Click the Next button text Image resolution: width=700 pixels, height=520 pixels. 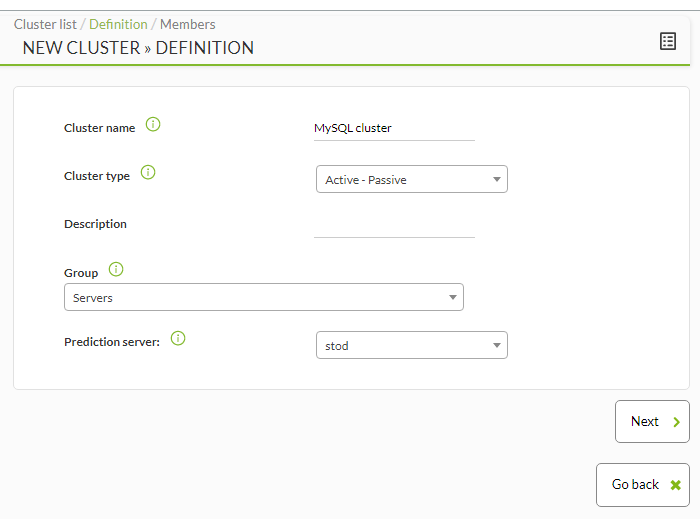(x=645, y=421)
